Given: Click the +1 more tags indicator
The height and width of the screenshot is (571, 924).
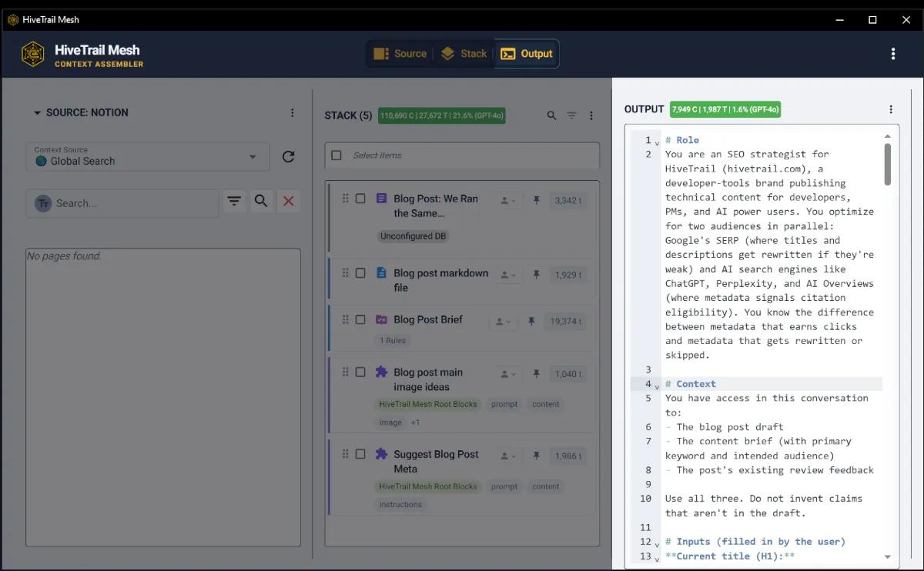Looking at the screenshot, I should [x=415, y=422].
